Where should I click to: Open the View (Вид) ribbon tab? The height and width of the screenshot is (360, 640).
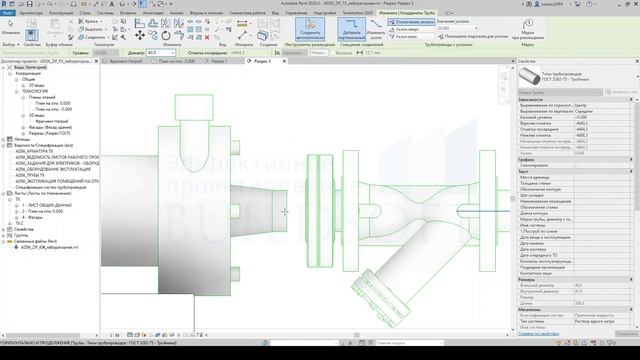276,13
